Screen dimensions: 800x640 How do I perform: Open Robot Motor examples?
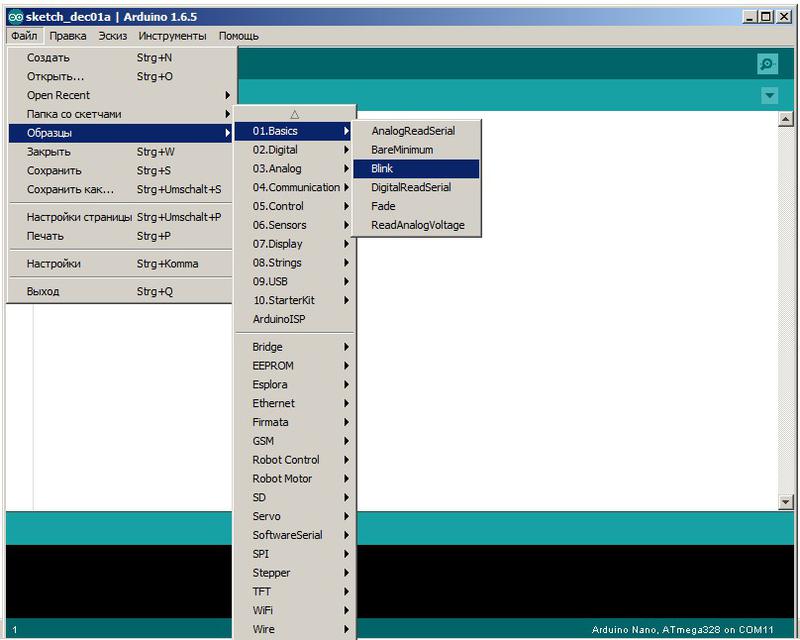[x=294, y=479]
